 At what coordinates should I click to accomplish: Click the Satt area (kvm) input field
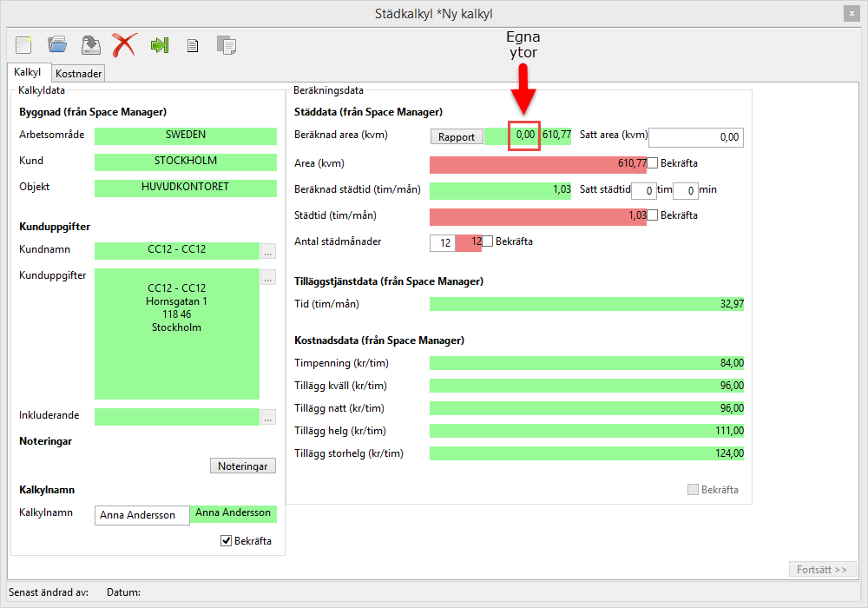tap(696, 137)
